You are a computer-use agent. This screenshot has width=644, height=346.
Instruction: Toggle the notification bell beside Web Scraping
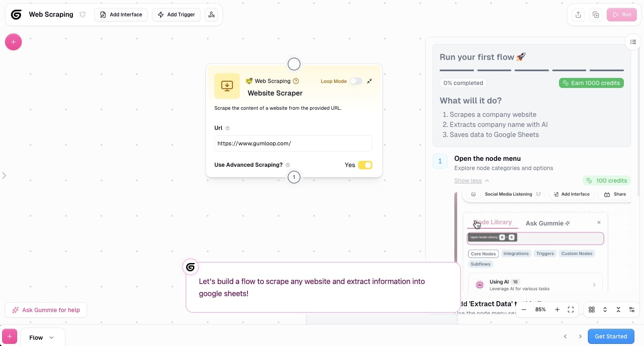click(82, 15)
